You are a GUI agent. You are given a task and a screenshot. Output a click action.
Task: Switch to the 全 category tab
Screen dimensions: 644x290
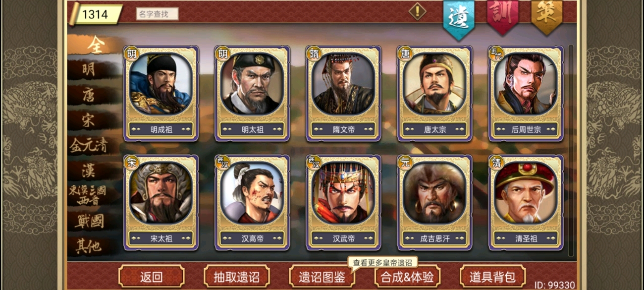[x=94, y=45]
